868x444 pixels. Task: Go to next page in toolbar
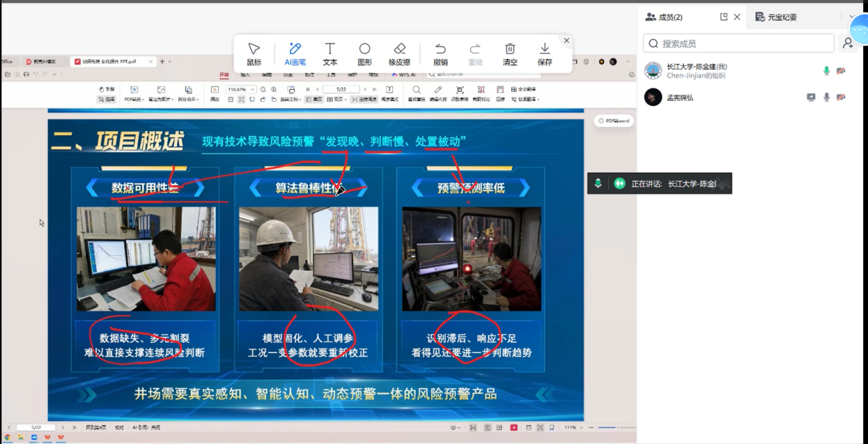(x=365, y=89)
